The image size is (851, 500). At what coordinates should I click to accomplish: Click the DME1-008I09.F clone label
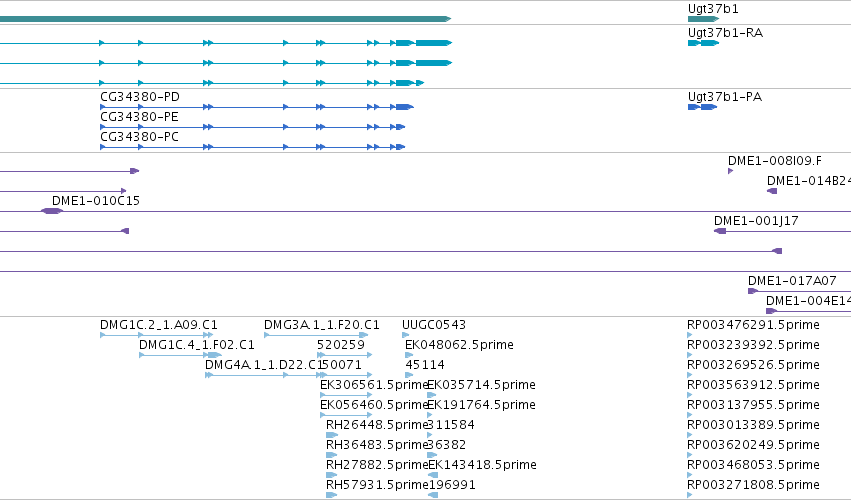point(774,161)
